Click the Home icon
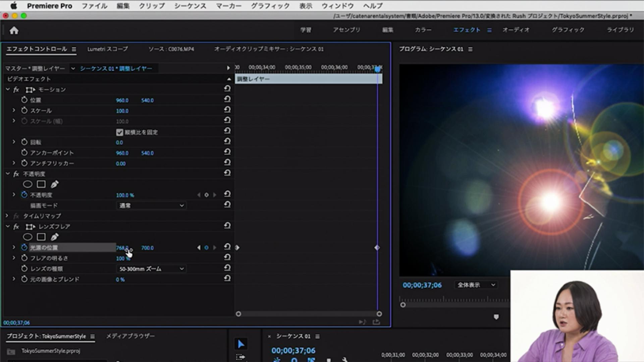The image size is (644, 362). 14,31
